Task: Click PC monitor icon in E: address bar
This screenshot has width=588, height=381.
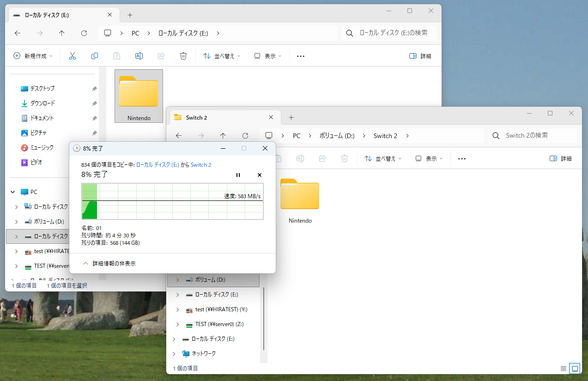Action: coord(108,33)
